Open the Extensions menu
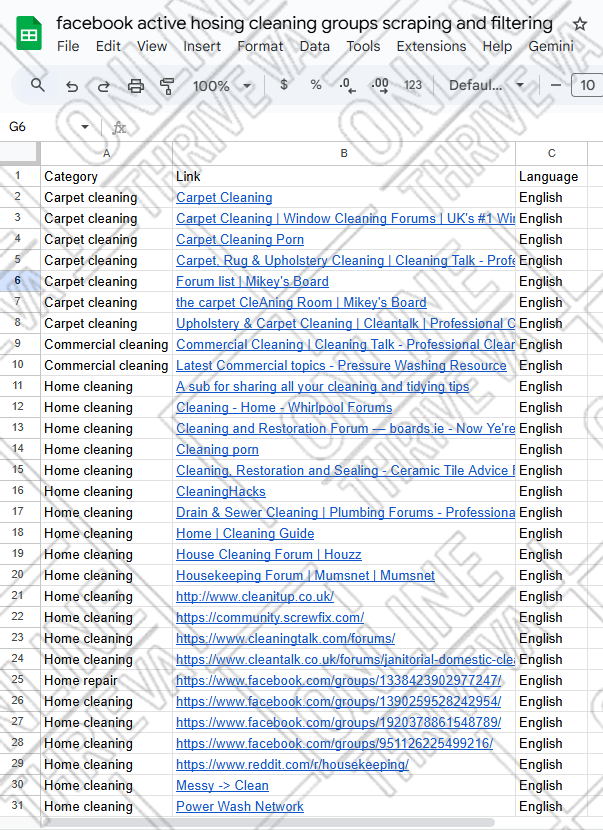Screen dimensions: 603x830 click(x=431, y=47)
